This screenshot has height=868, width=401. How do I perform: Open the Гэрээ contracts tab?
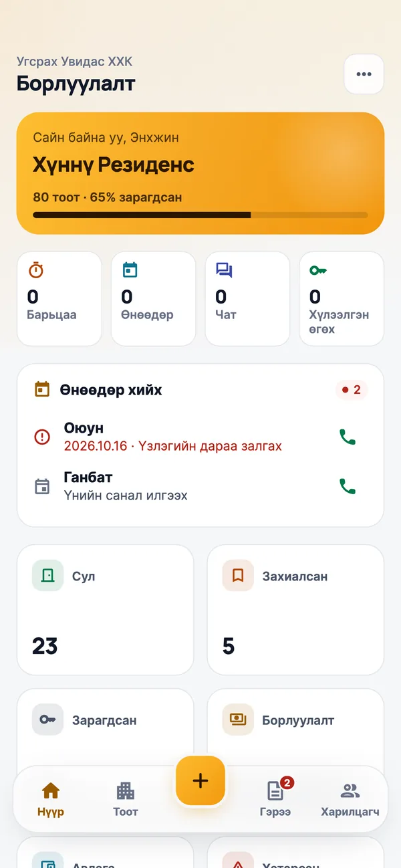[275, 800]
